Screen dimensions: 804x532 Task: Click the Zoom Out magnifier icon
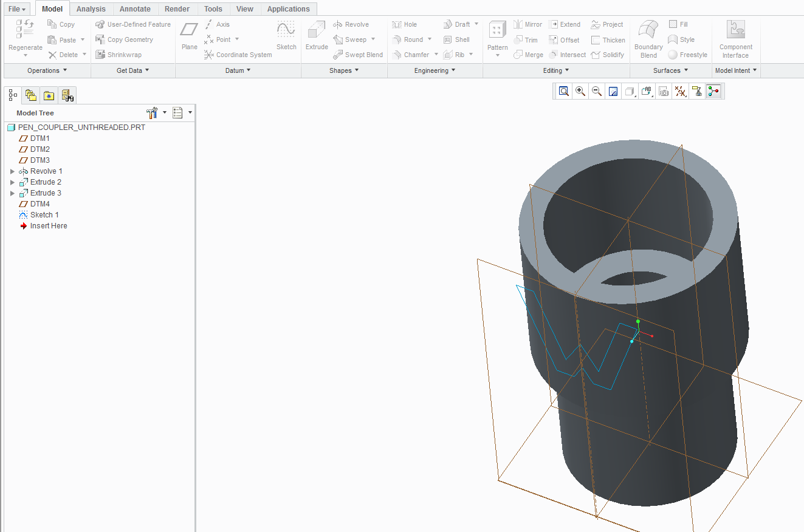click(597, 91)
